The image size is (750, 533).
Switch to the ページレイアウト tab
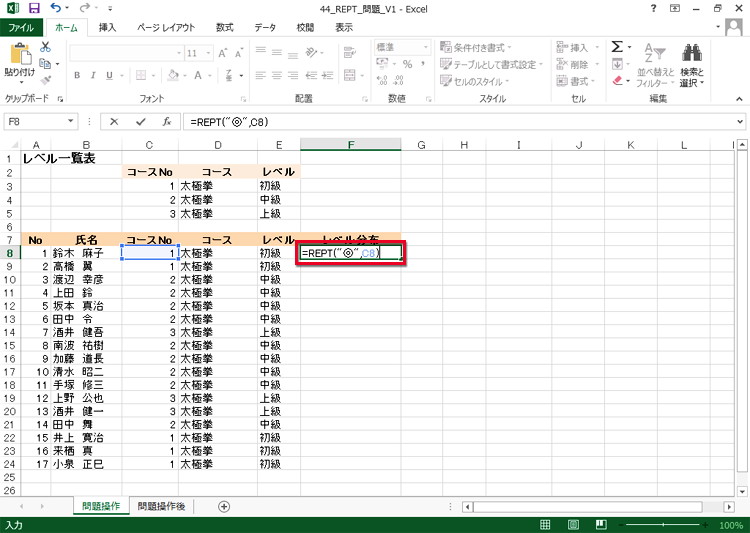(x=166, y=27)
